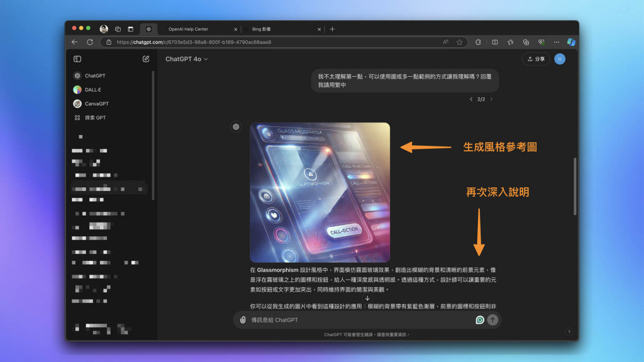Close the OpenAI Help Center tab
Image resolution: width=644 pixels, height=362 pixels.
pos(235,29)
